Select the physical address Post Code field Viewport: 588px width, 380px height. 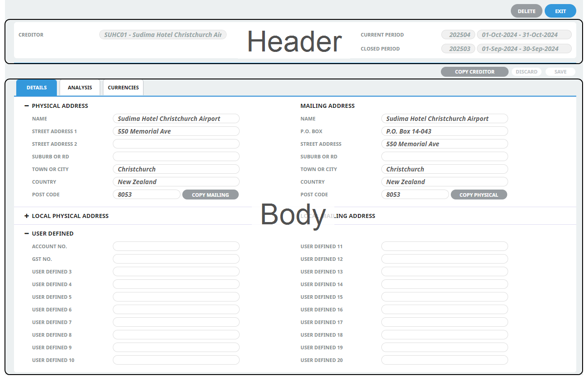(x=147, y=195)
